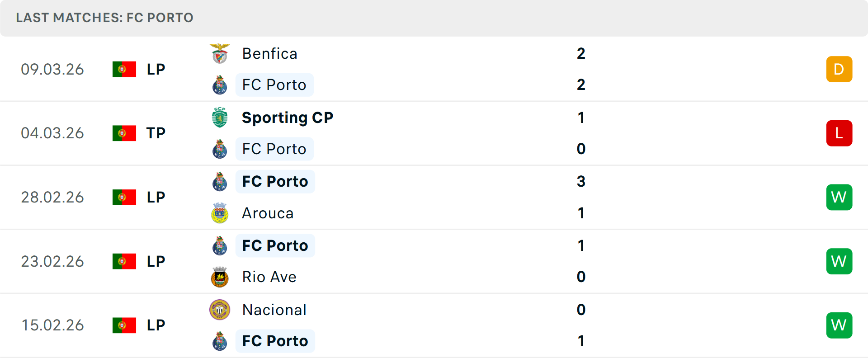Open the Sporting CP team link
This screenshot has width=868, height=358.
coord(287,118)
